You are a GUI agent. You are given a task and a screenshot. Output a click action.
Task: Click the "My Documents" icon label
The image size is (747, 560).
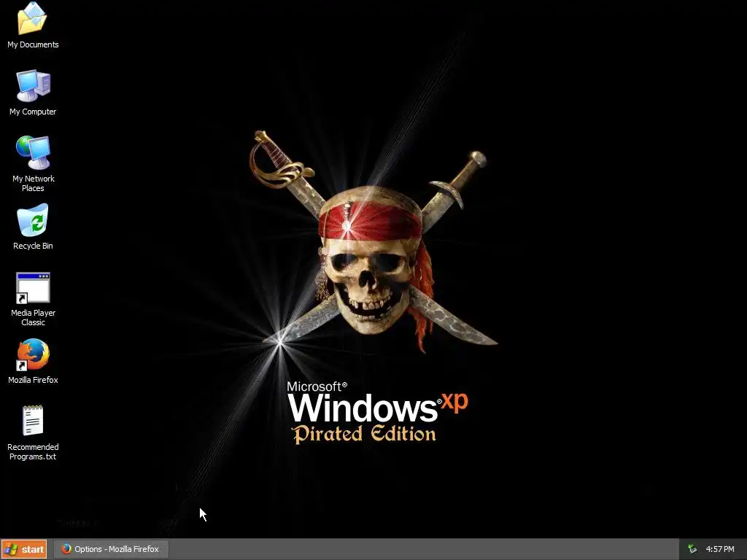point(33,44)
